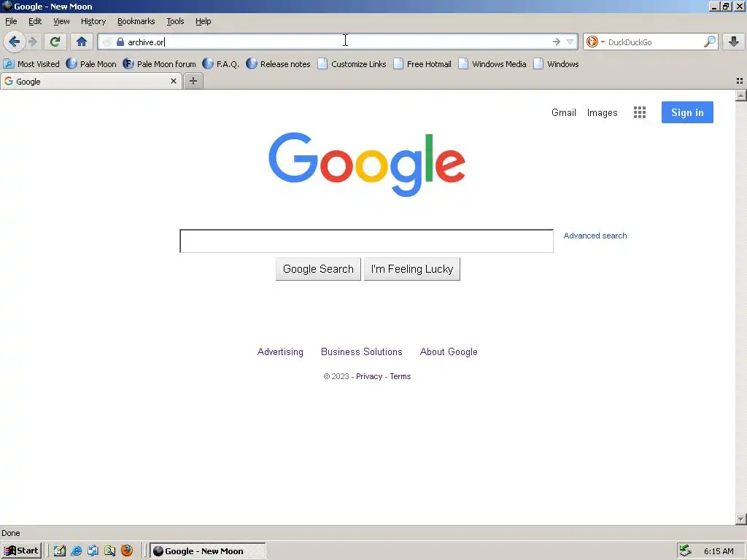The image size is (747, 560).
Task: Click the scrollbar down arrow
Action: (x=741, y=518)
